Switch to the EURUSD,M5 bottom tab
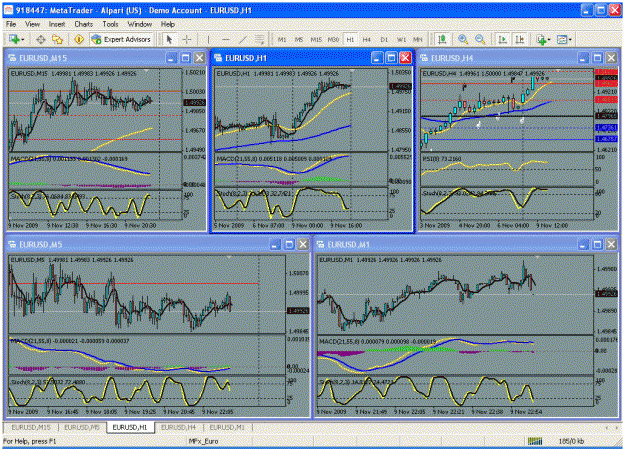 pyautogui.click(x=82, y=427)
